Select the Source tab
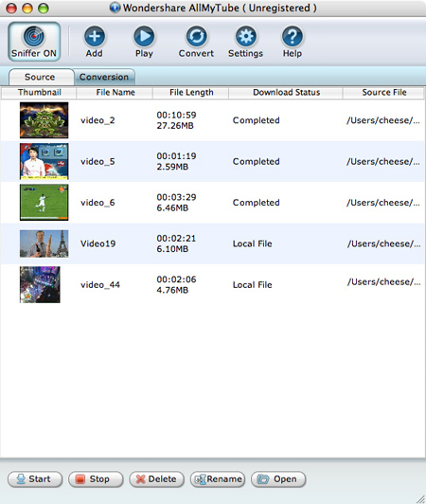The width and height of the screenshot is (426, 504). 41,77
